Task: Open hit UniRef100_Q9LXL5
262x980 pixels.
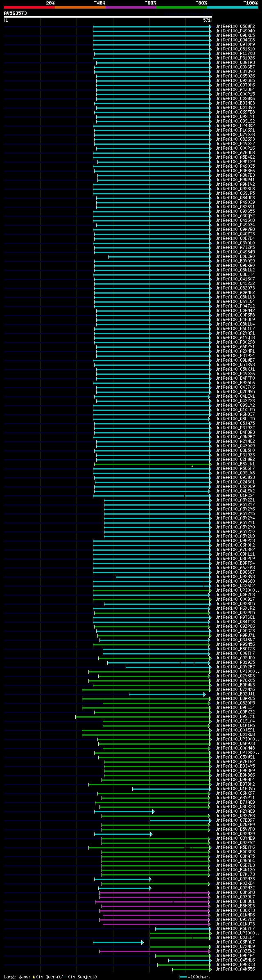Action: 235,35
